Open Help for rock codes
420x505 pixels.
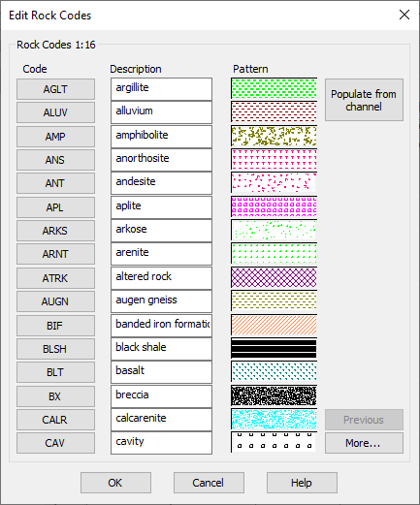302,483
